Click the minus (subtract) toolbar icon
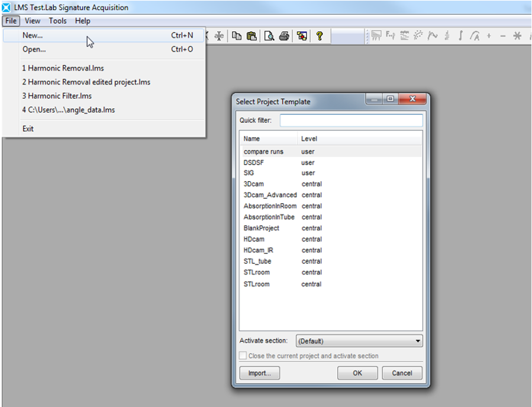Image resolution: width=532 pixels, height=407 pixels. point(503,36)
